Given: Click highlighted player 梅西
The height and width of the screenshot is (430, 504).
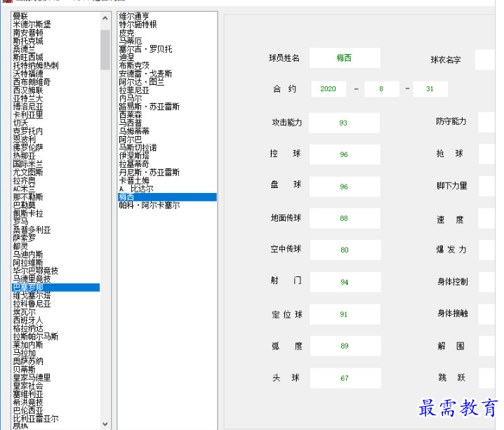Looking at the screenshot, I should [167, 197].
